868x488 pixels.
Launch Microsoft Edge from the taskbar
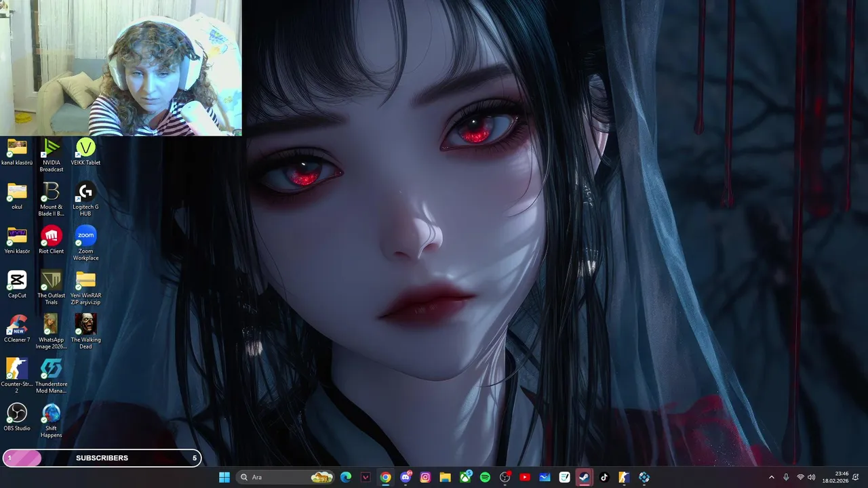click(x=346, y=477)
